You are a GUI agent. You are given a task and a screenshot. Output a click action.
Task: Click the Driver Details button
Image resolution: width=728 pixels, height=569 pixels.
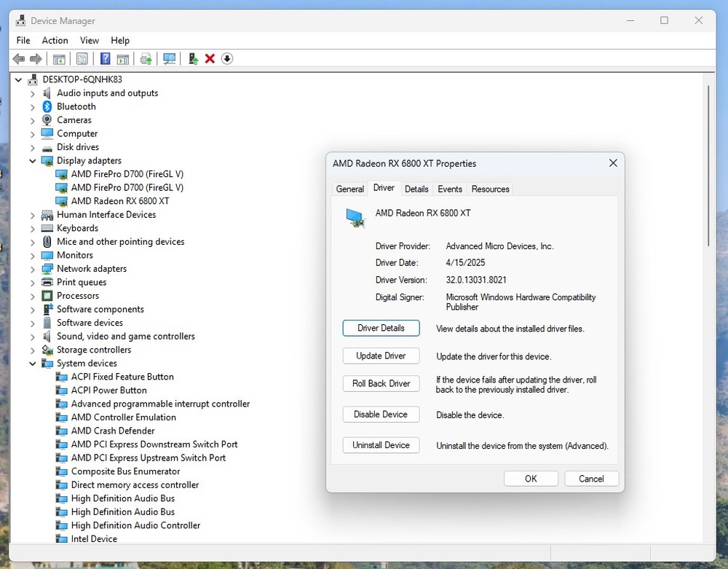pyautogui.click(x=381, y=328)
